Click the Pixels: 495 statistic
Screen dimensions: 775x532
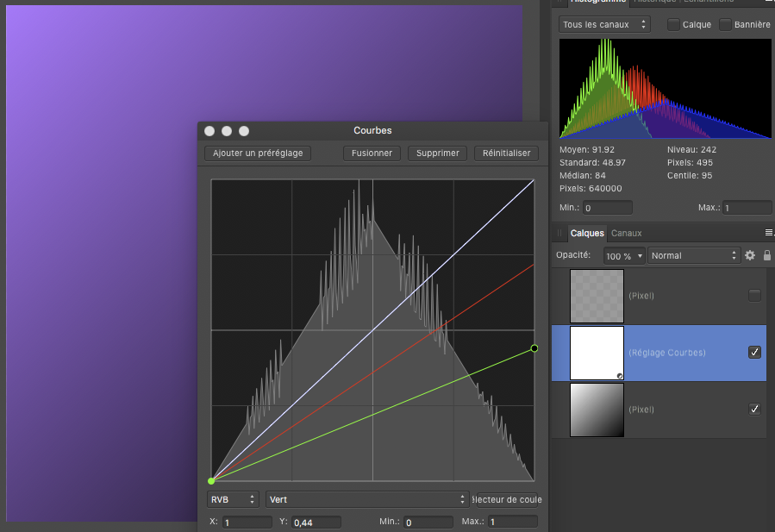click(690, 162)
